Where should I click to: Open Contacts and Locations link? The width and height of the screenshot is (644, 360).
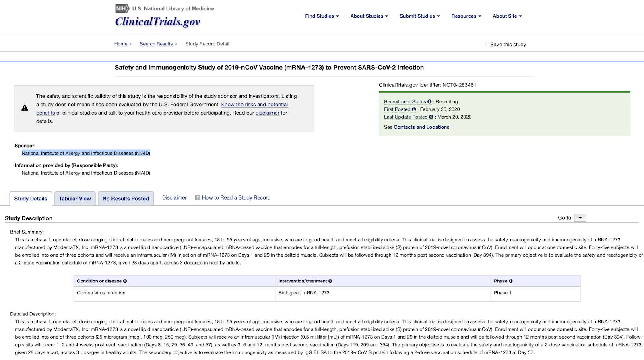coord(421,127)
